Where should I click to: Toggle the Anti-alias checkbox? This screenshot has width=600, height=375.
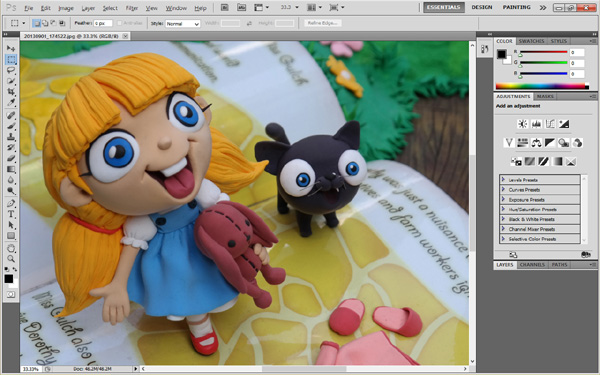click(119, 23)
